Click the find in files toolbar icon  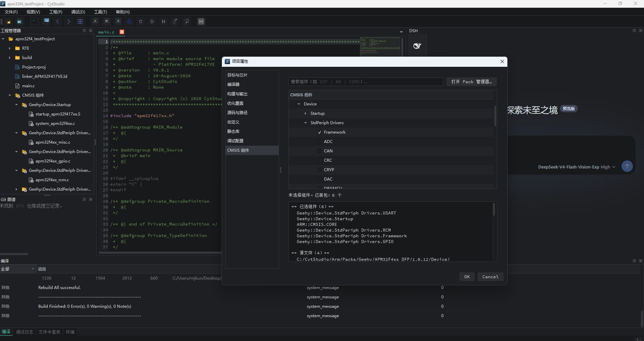(x=47, y=21)
